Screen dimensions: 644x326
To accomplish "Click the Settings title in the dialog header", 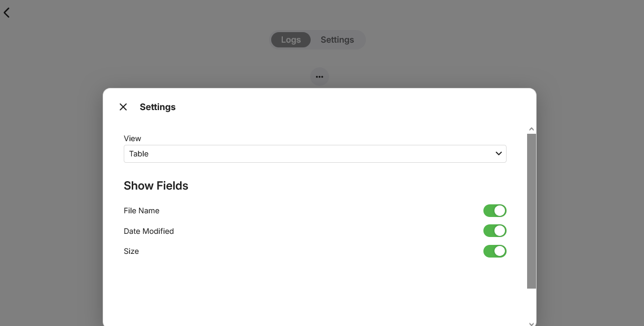I will pyautogui.click(x=157, y=107).
